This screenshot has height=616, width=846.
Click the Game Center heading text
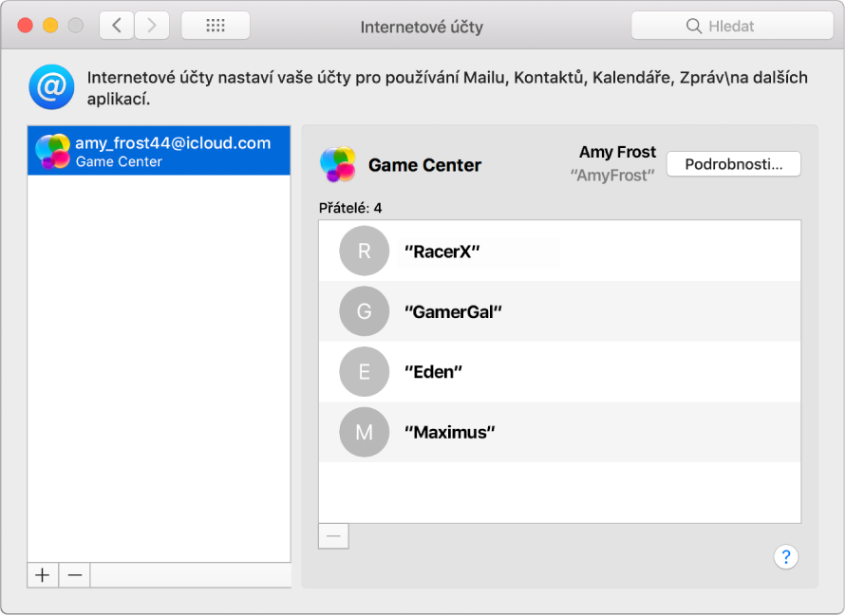424,165
